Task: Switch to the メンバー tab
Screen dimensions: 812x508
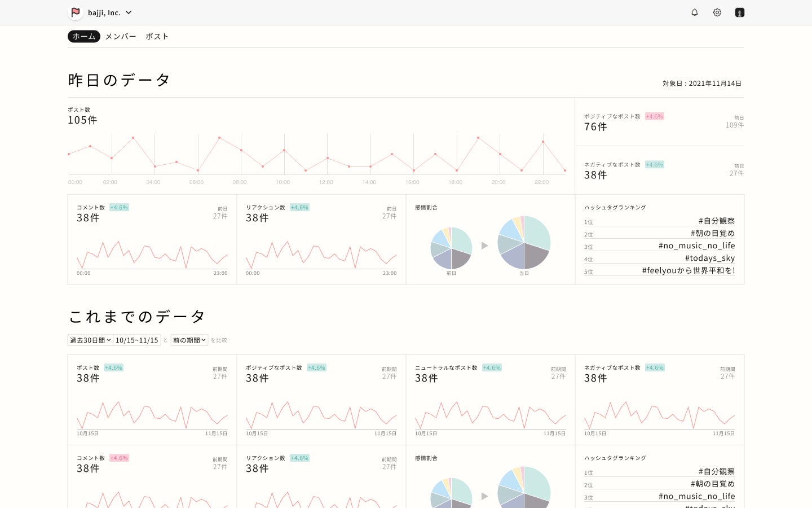Action: [x=121, y=37]
